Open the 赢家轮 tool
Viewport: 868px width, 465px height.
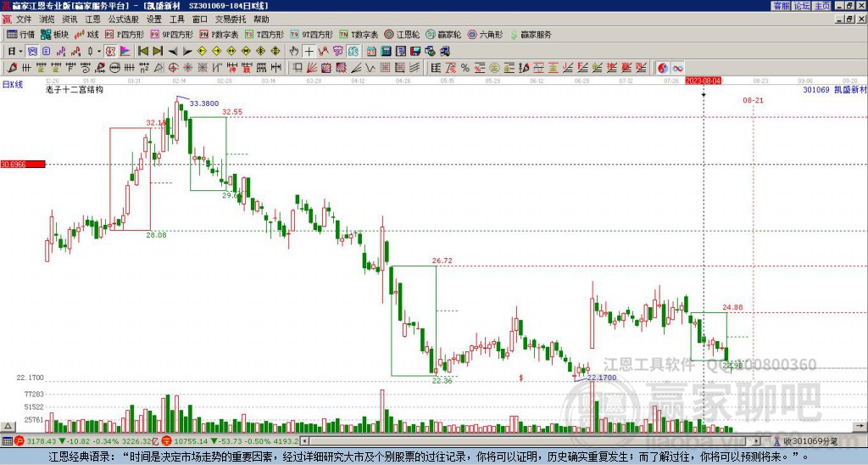pos(443,34)
